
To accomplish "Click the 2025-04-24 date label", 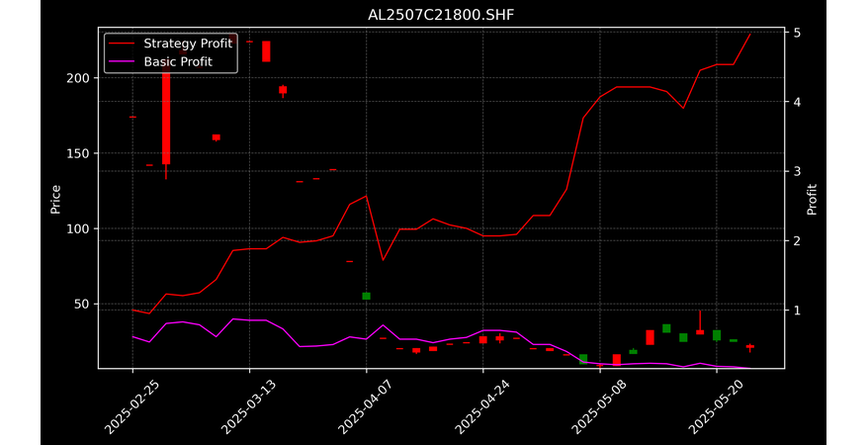I will (x=482, y=406).
